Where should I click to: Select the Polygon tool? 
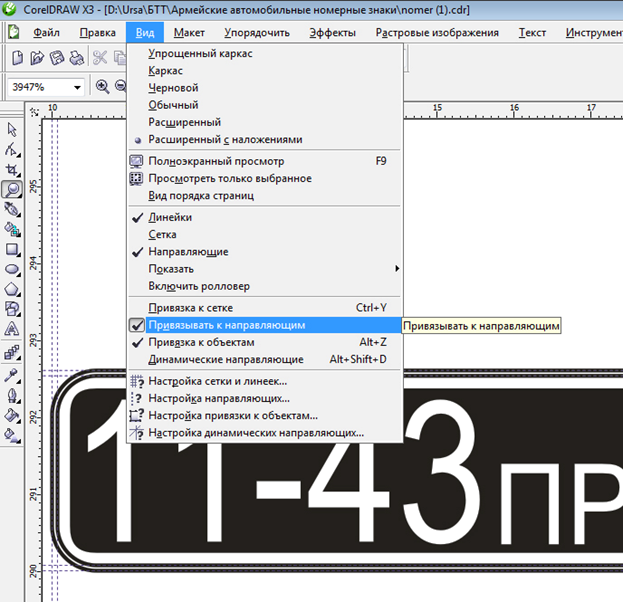[x=12, y=289]
